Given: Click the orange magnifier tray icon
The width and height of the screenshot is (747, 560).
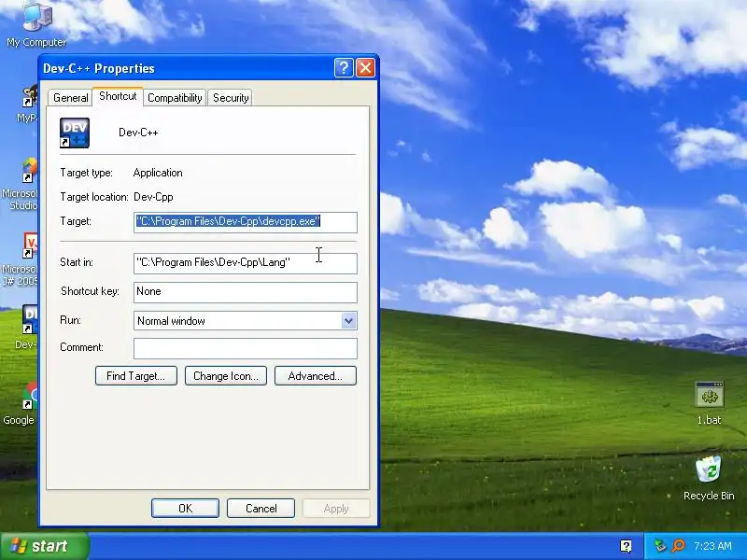Looking at the screenshot, I should coord(678,546).
